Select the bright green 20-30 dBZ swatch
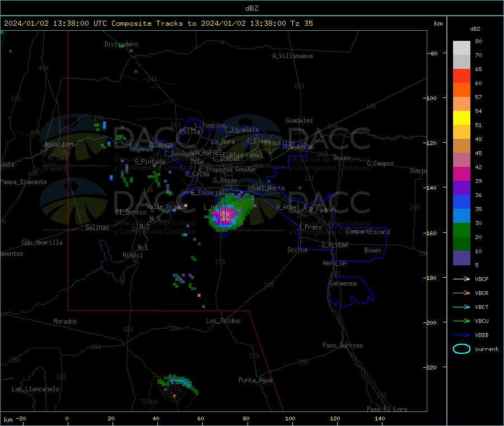 coord(461,230)
